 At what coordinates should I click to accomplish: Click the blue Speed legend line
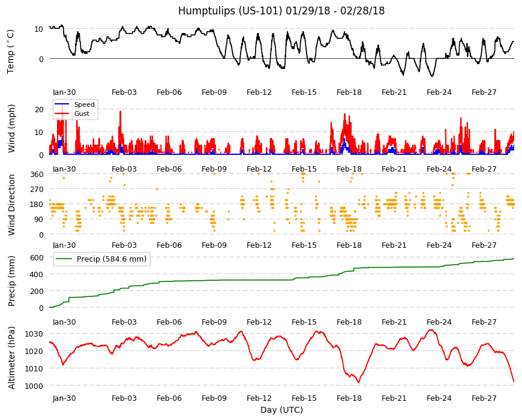pos(62,104)
